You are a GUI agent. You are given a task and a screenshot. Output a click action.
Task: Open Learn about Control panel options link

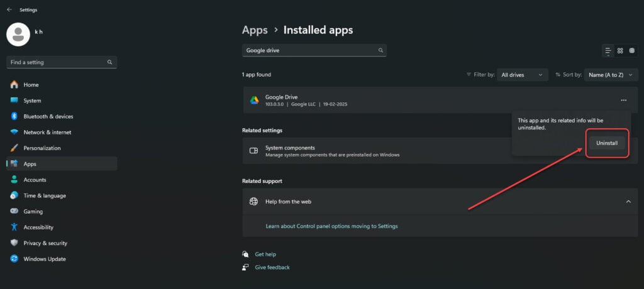(331, 226)
